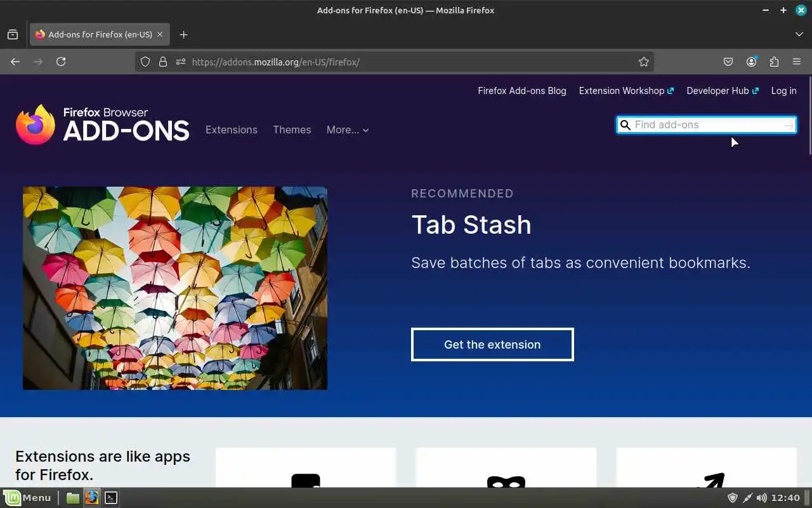Click the 12:40 clock

tap(787, 498)
